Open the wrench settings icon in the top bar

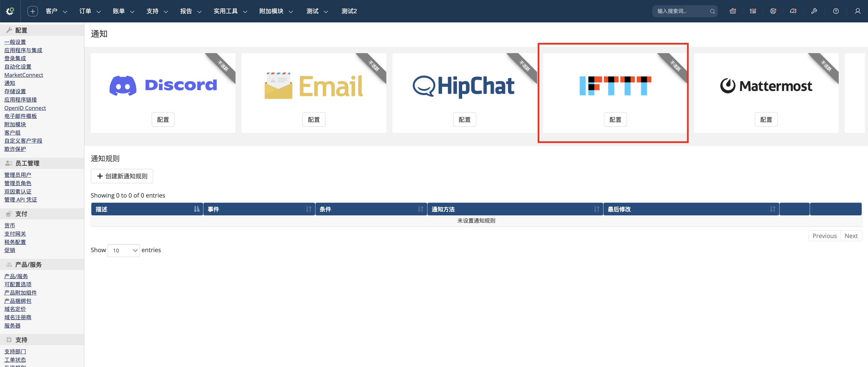point(814,11)
